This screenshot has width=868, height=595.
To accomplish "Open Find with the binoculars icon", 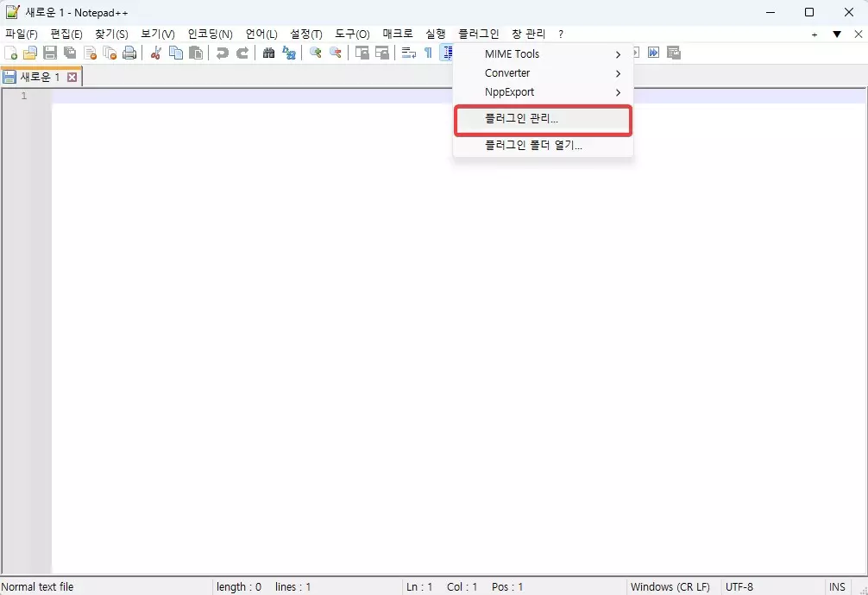I will (269, 53).
